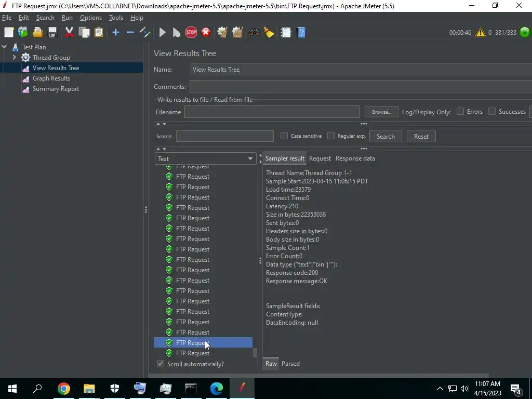Click the Browse... button

[381, 112]
